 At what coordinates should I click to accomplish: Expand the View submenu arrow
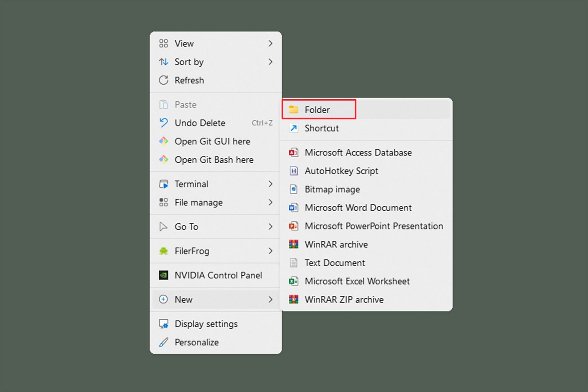pos(270,43)
